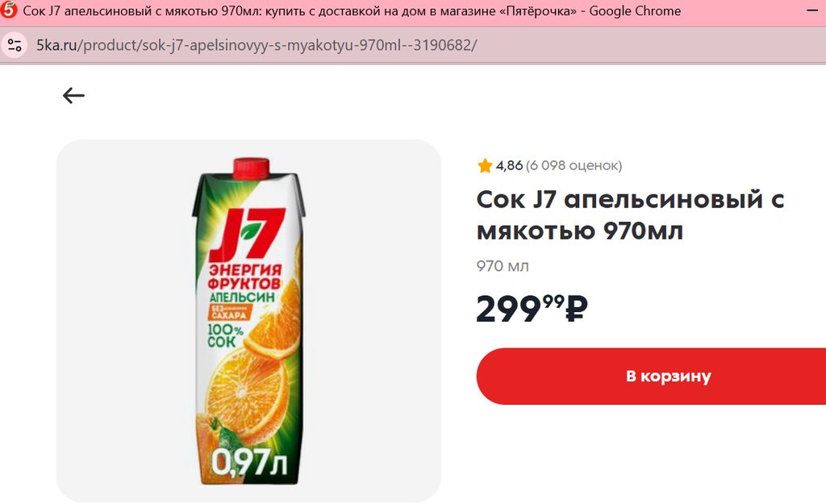Click the 299 price value
The image size is (826, 504).
pyautogui.click(x=509, y=309)
